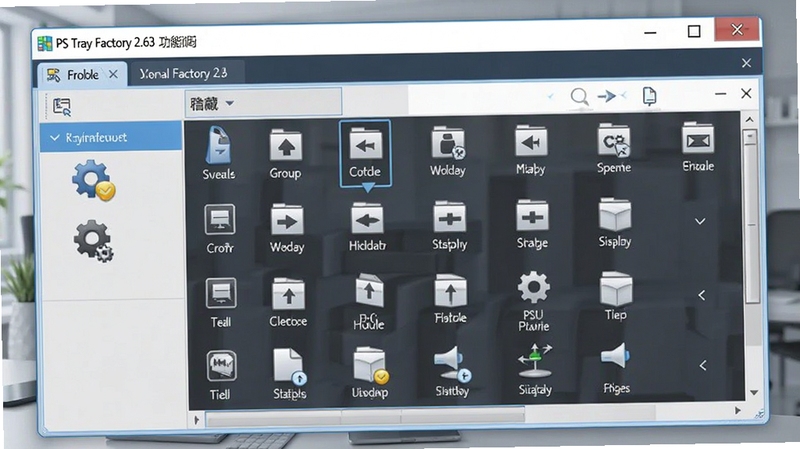This screenshot has width=800, height=449.
Task: Open the Wolday folder icon
Action: [448, 143]
